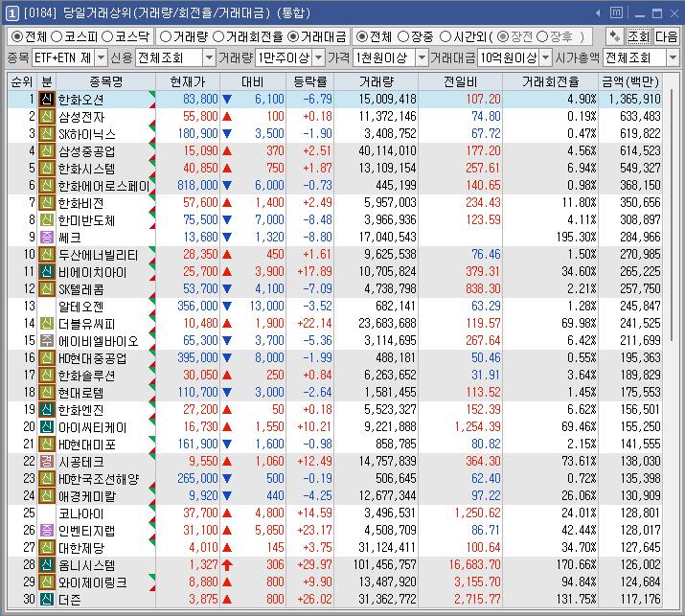This screenshot has height=616, width=685.
Task: Select the 거래대금 radio button
Action: tap(293, 36)
